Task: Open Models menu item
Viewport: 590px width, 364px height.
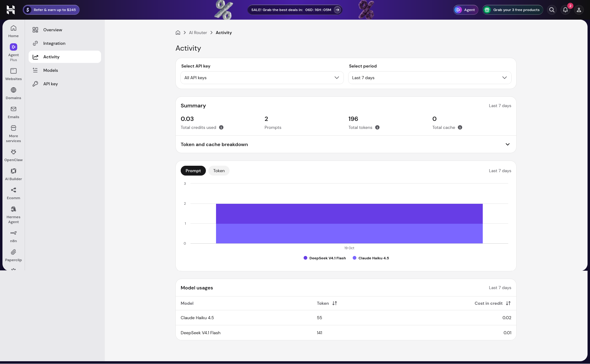Action: pyautogui.click(x=65, y=70)
